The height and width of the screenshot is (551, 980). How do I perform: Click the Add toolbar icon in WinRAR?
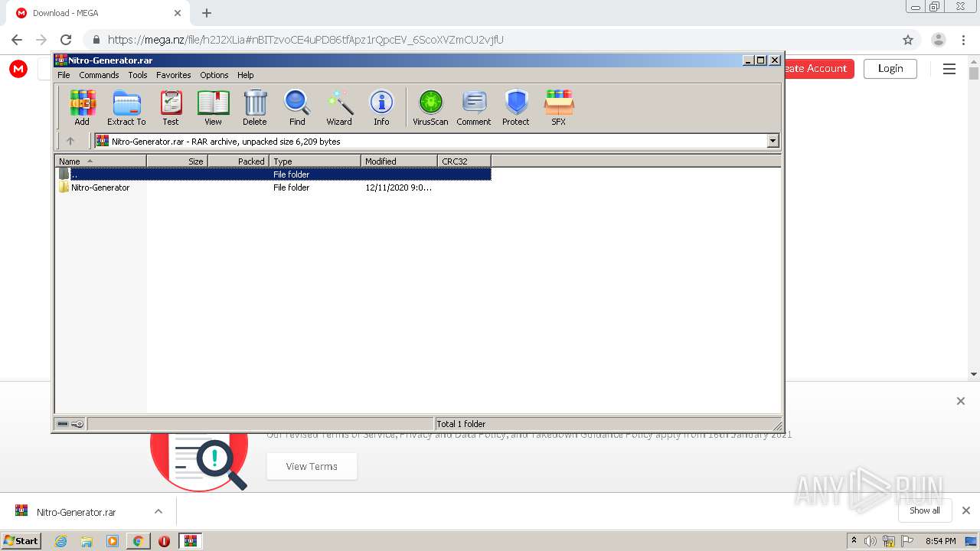tap(82, 107)
